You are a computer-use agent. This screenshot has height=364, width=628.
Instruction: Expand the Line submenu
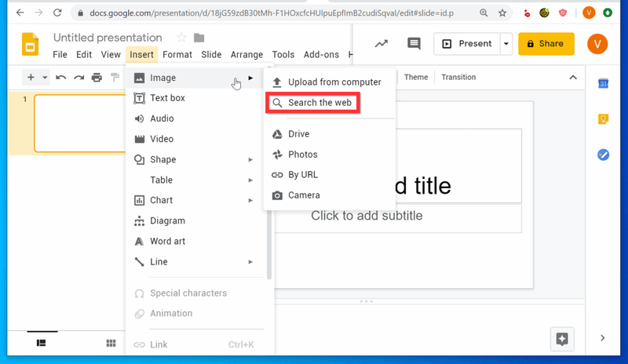point(195,261)
